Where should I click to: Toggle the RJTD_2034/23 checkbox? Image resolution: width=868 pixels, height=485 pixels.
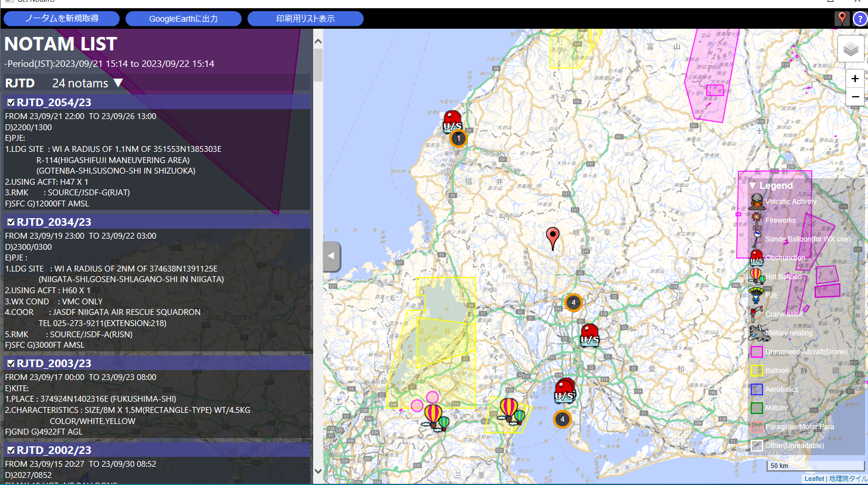(11, 222)
